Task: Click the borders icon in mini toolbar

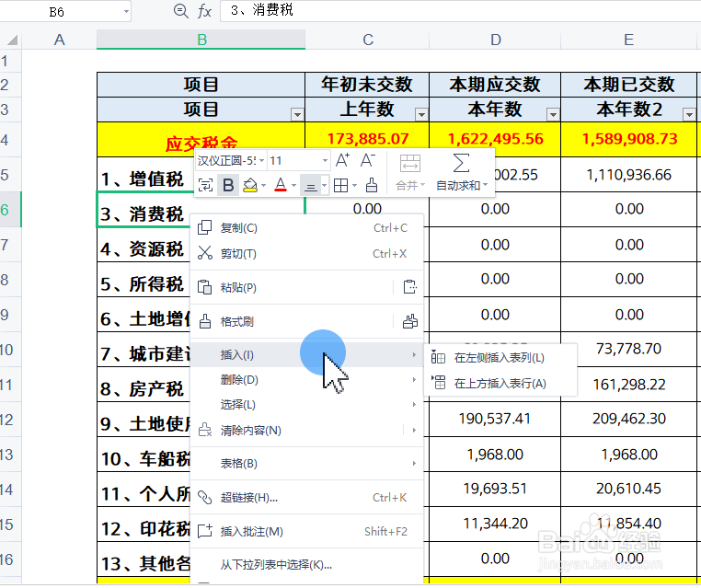Action: (340, 185)
